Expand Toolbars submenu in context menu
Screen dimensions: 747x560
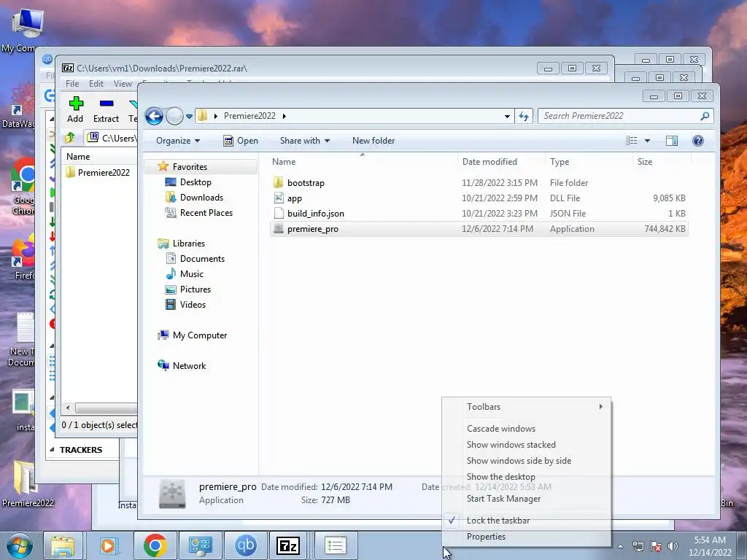coord(527,407)
